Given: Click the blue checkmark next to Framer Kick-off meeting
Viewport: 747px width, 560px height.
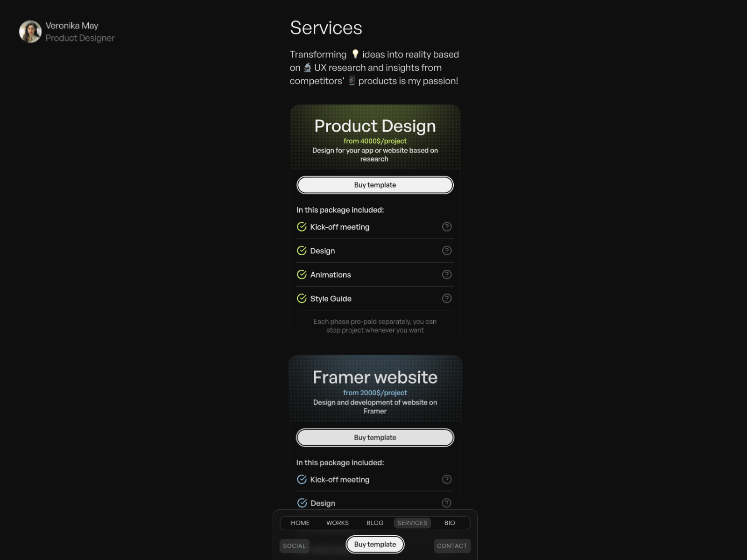Looking at the screenshot, I should pos(302,479).
